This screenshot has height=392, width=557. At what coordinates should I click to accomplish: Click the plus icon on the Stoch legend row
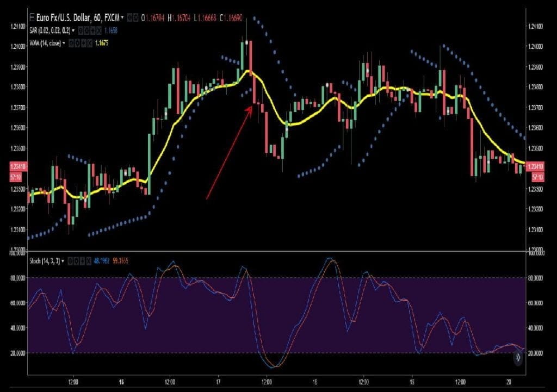[82, 261]
